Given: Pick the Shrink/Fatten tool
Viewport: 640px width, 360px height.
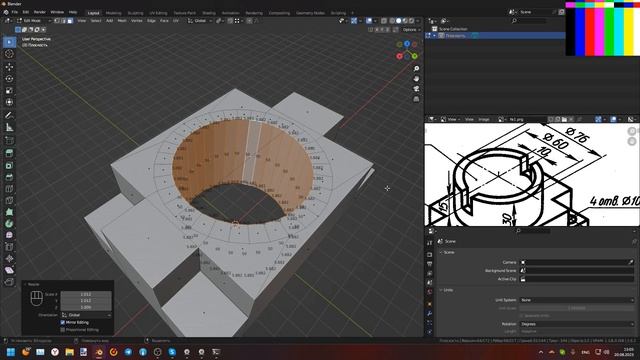Looking at the screenshot, I should 9,258.
